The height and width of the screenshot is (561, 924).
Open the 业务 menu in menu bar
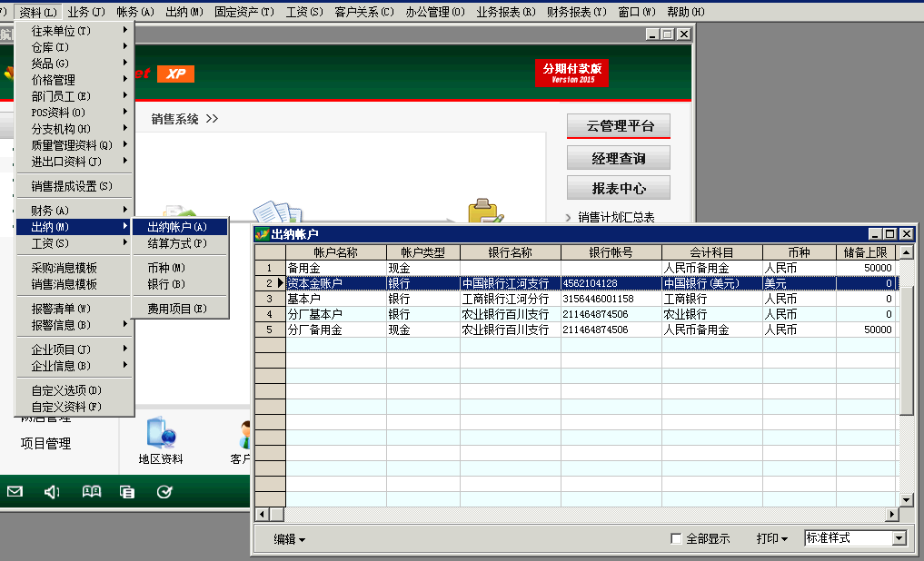pyautogui.click(x=86, y=12)
